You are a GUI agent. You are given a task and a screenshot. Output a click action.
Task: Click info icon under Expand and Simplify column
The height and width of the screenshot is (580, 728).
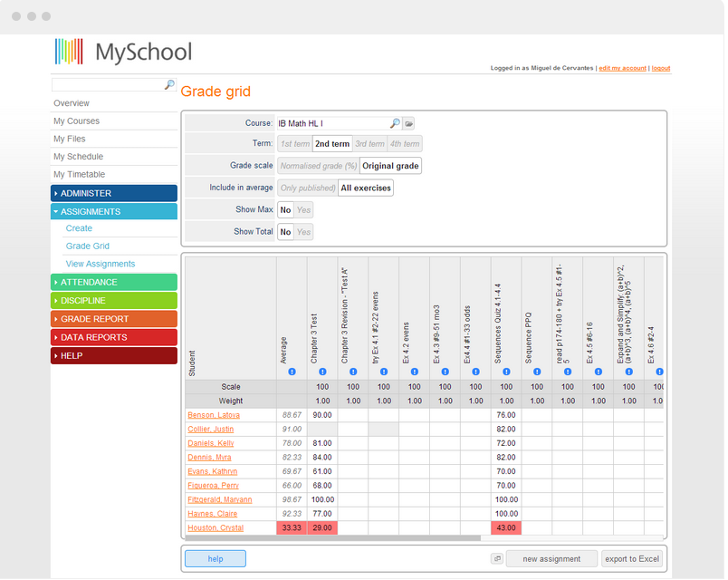[628, 372]
